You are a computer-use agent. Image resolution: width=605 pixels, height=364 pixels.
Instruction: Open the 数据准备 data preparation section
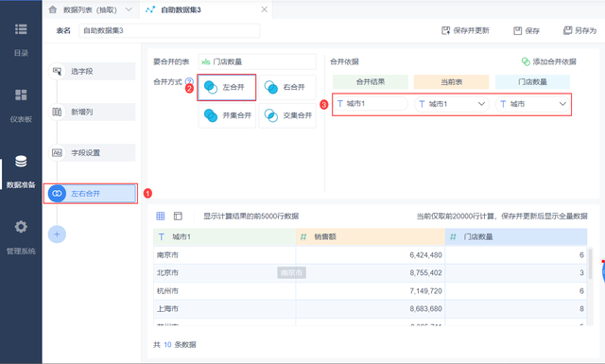(21, 171)
